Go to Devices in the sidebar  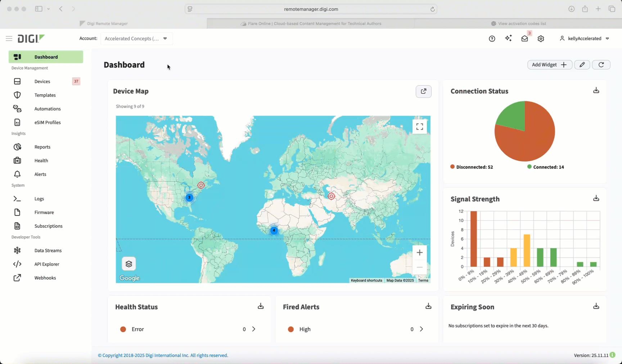coord(42,82)
